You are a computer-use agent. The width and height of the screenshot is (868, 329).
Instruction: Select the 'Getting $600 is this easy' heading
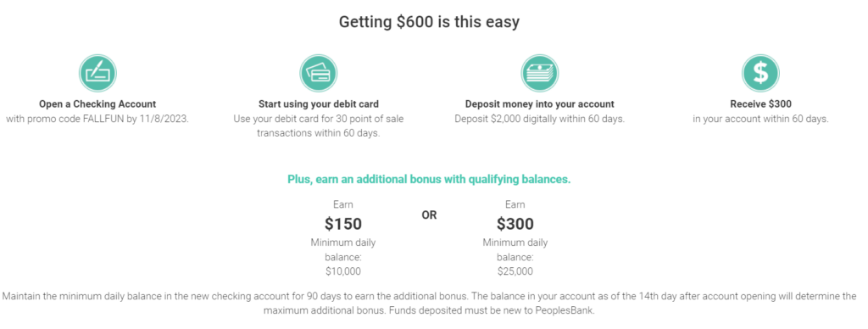[429, 22]
